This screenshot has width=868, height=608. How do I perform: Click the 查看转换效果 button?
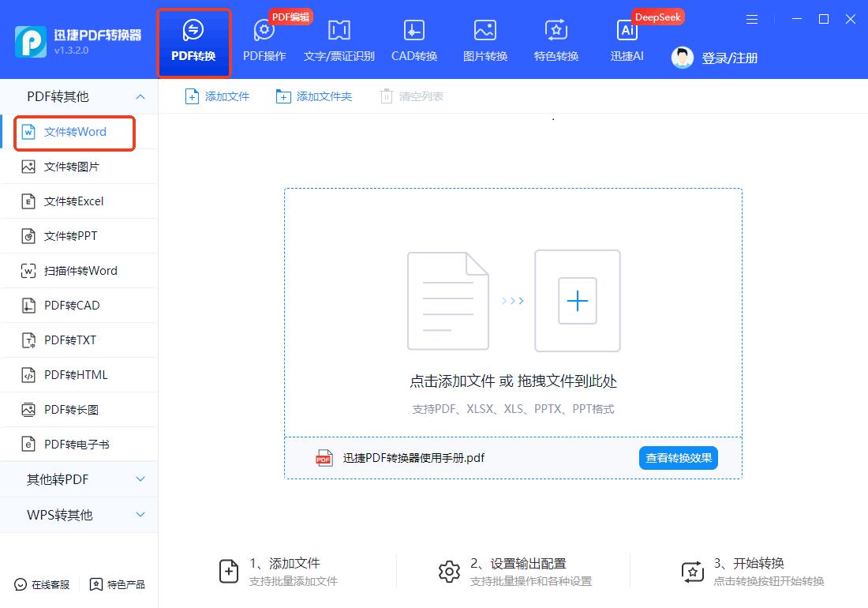pos(678,457)
